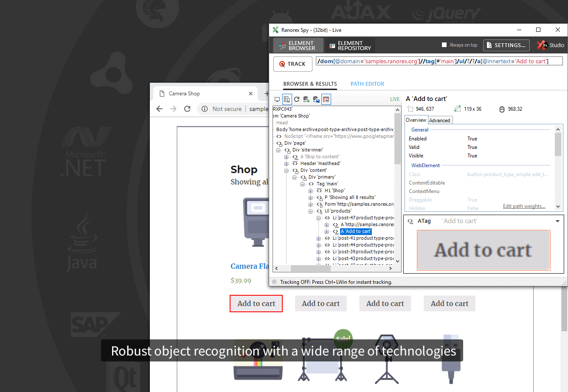The width and height of the screenshot is (568, 392).
Task: Collapse the Tag 'main' node
Action: pos(303,184)
